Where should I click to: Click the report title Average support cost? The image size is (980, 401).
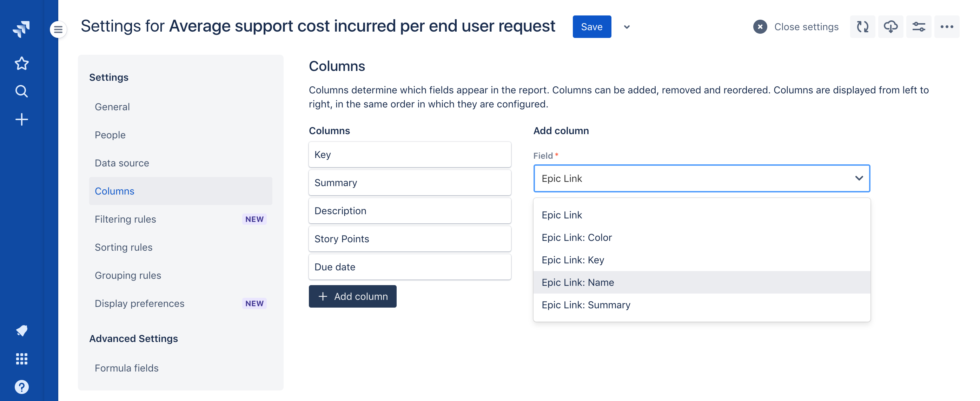[362, 26]
